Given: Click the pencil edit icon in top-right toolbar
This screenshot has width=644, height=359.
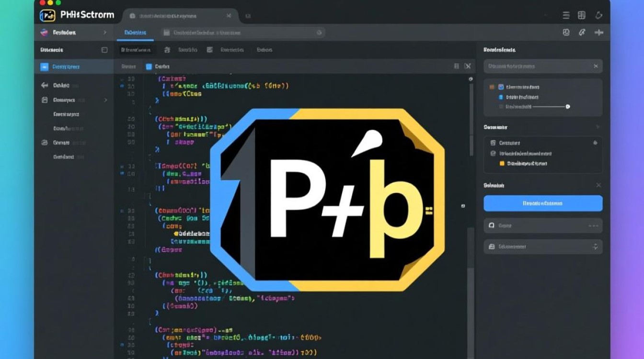Looking at the screenshot, I should [x=582, y=33].
